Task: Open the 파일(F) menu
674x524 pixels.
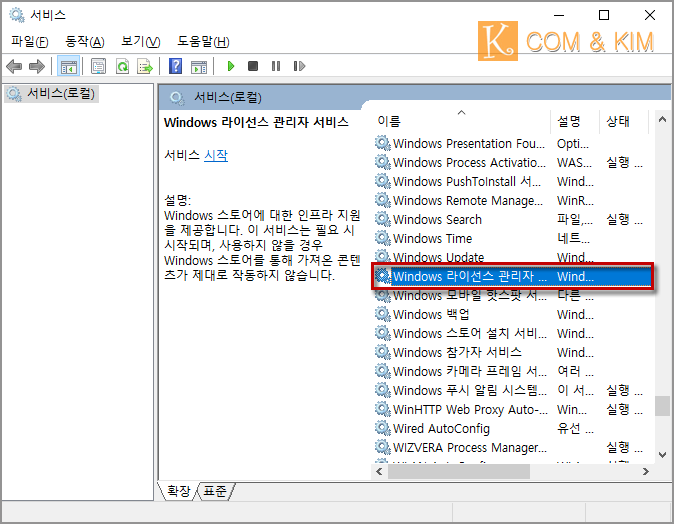Action: point(30,41)
